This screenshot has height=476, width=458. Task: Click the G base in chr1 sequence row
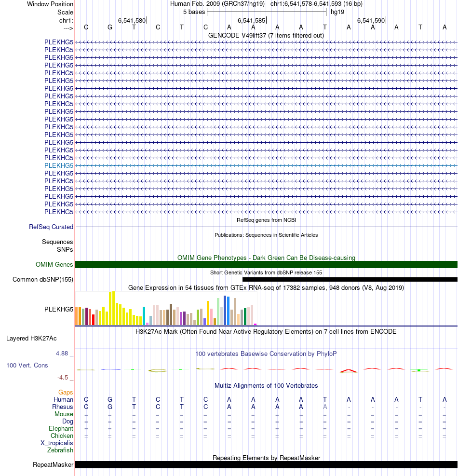(110, 27)
